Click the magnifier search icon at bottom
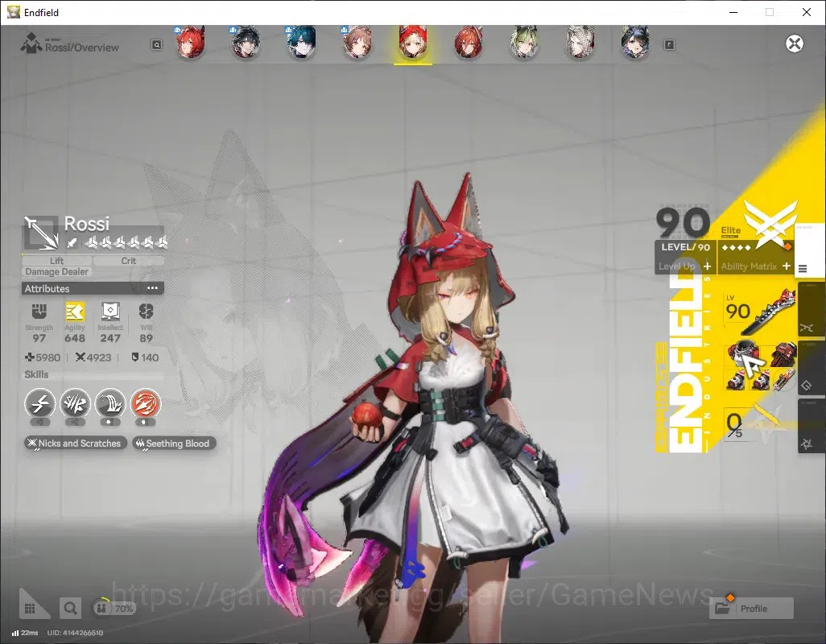The height and width of the screenshot is (644, 826). (69, 609)
